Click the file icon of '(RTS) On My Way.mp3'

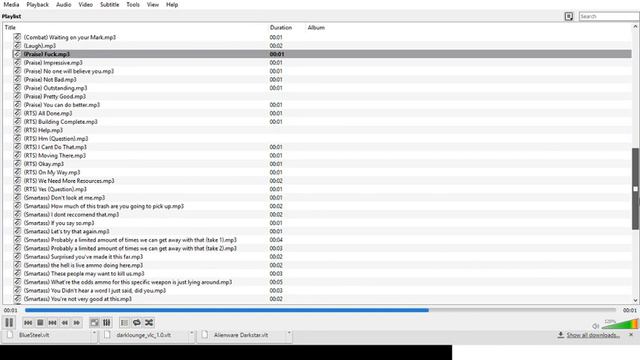(x=17, y=172)
